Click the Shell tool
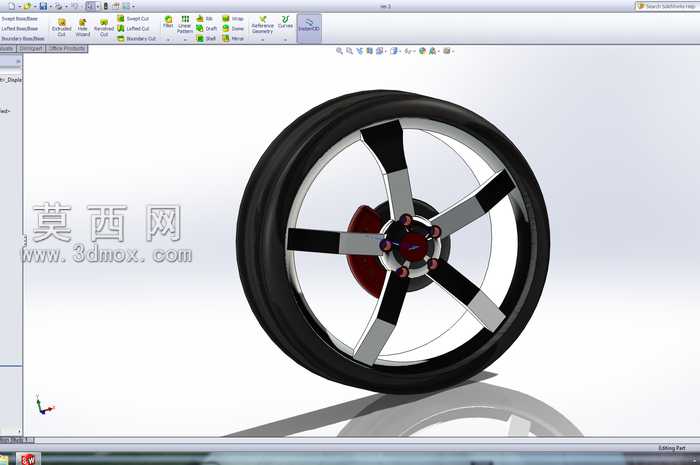 (x=206, y=38)
